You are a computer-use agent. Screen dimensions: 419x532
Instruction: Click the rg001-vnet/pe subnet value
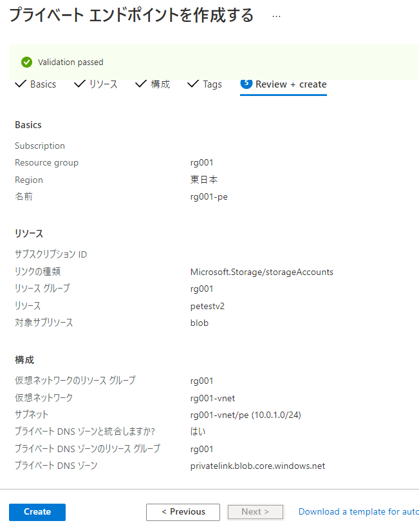[245, 415]
